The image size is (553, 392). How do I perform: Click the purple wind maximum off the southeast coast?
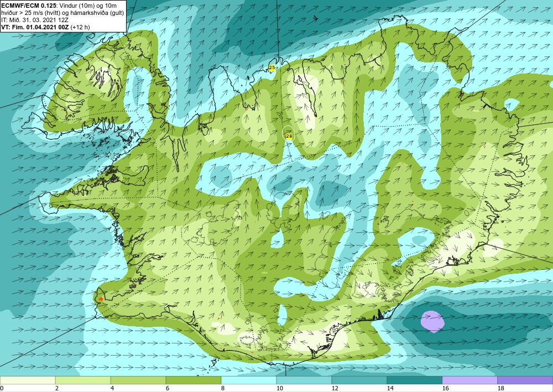click(433, 321)
